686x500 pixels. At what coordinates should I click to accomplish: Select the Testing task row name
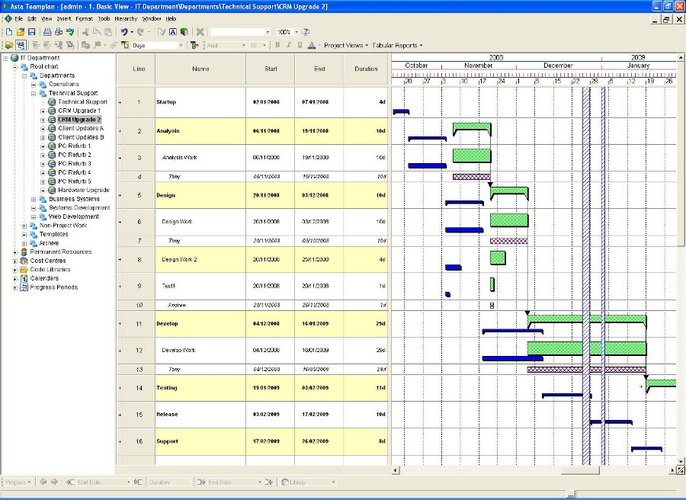coord(166,388)
